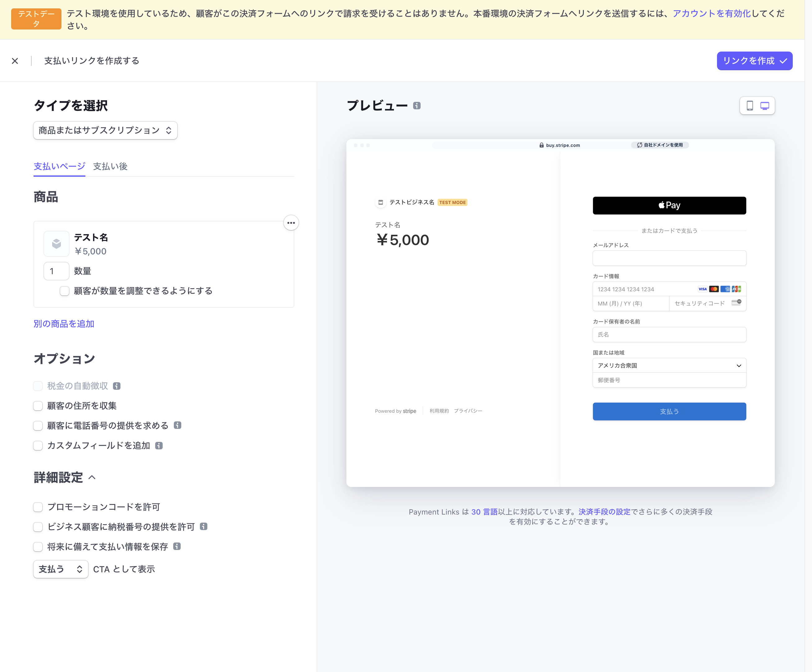Click the リンクを作成 button
The height and width of the screenshot is (672, 812).
754,61
